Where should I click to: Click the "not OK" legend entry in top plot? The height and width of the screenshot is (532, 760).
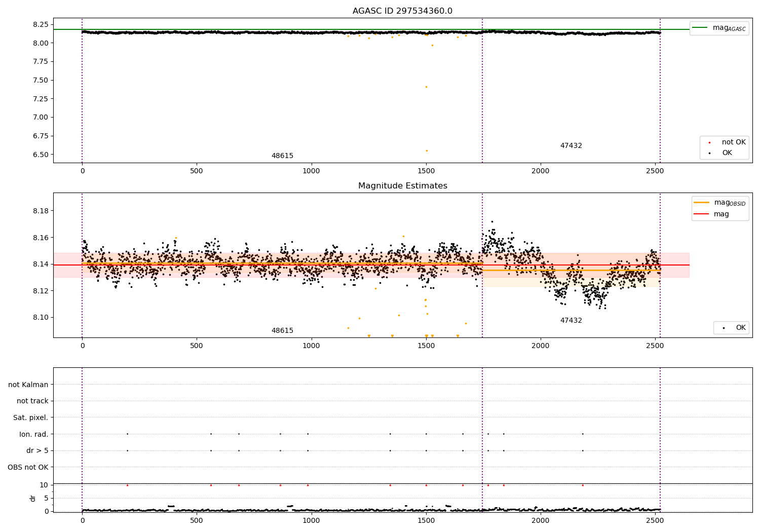pyautogui.click(x=734, y=142)
